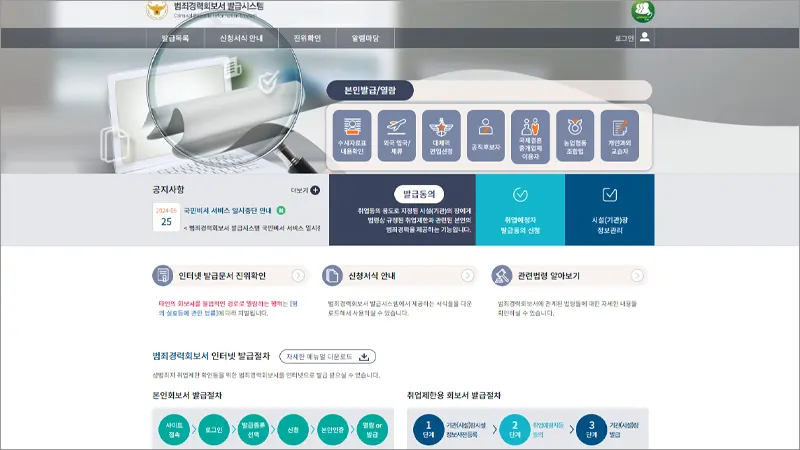This screenshot has width=800, height=450.
Task: Open the 진위확인 menu
Action: pos(307,38)
